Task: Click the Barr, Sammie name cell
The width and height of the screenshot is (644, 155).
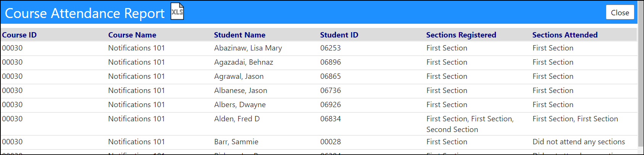Action: 236,142
